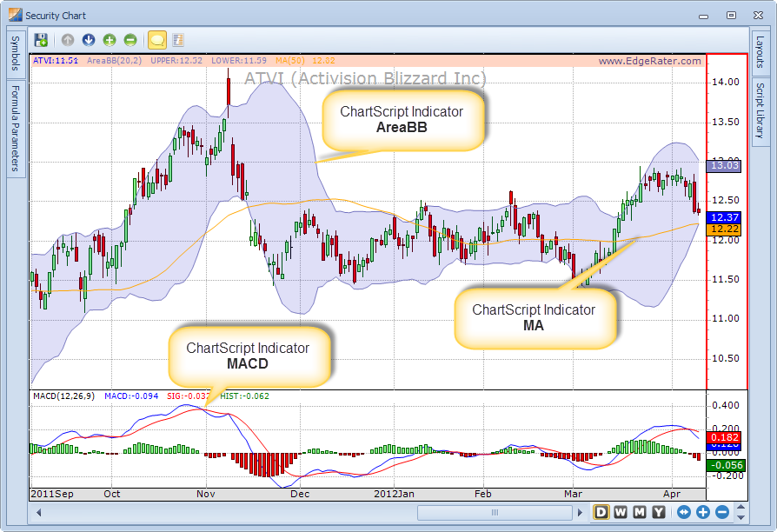Click the orange 12.22 MA price tag
Image resolution: width=777 pixels, height=532 pixels.
[x=725, y=229]
